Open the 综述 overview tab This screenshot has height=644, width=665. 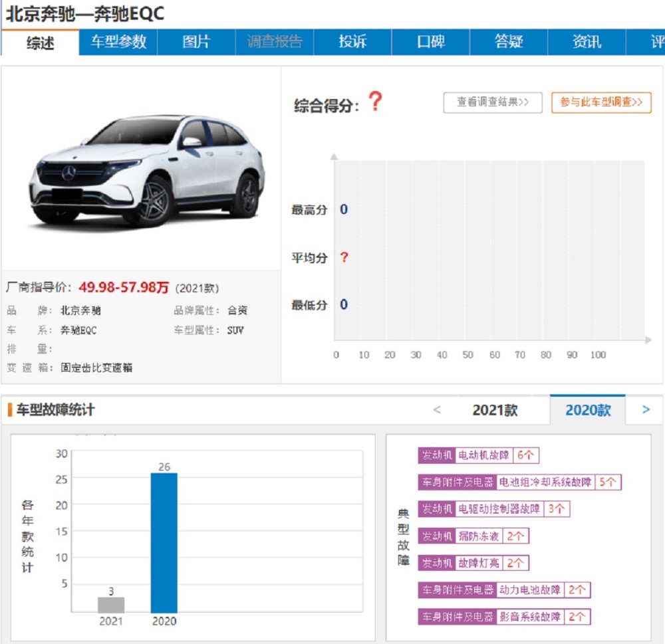tap(41, 43)
